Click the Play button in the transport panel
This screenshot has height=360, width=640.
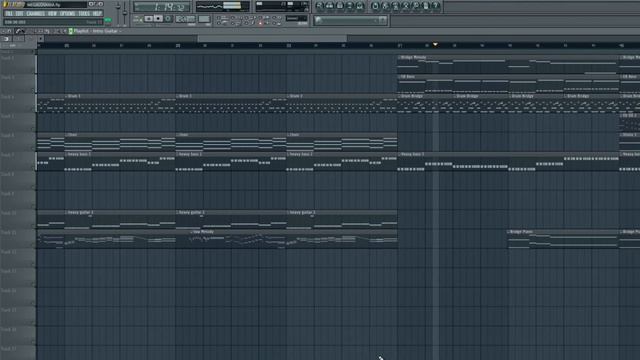149,19
